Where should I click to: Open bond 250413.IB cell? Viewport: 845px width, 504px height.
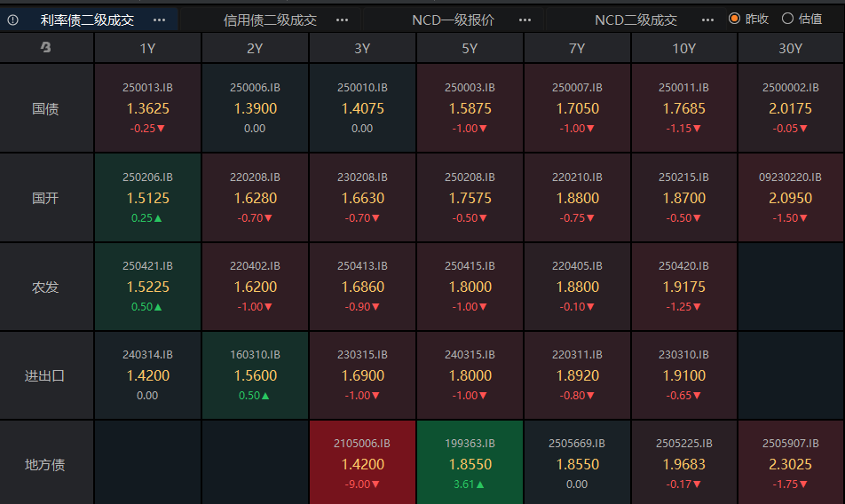[x=362, y=287]
